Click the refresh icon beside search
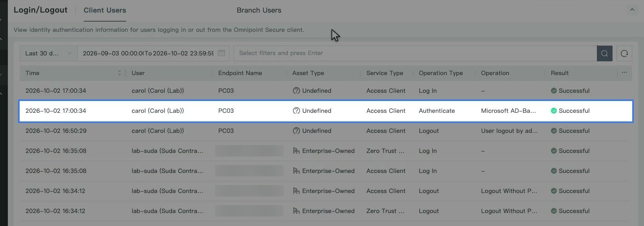This screenshot has height=226, width=644. [x=624, y=53]
